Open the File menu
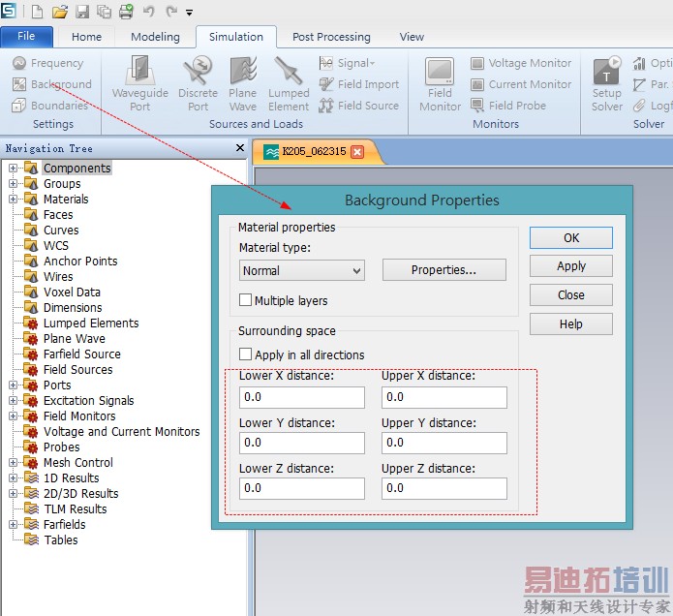Image resolution: width=673 pixels, height=616 pixels. 26,36
